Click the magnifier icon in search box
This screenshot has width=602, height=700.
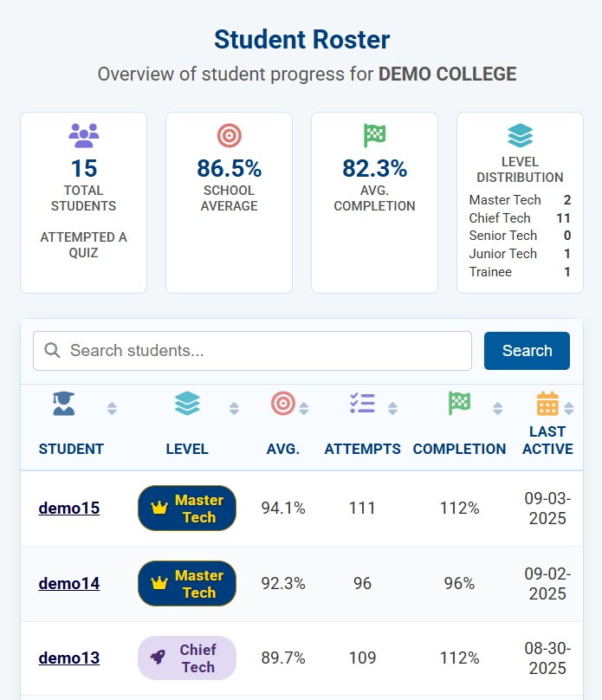pos(52,350)
